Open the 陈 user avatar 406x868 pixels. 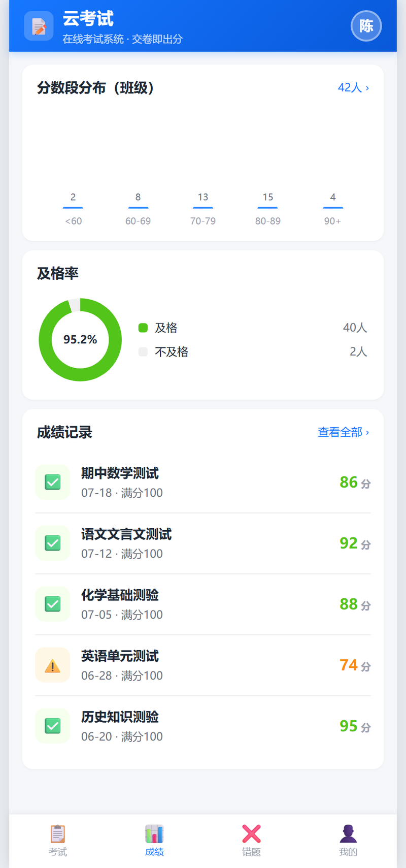point(366,26)
